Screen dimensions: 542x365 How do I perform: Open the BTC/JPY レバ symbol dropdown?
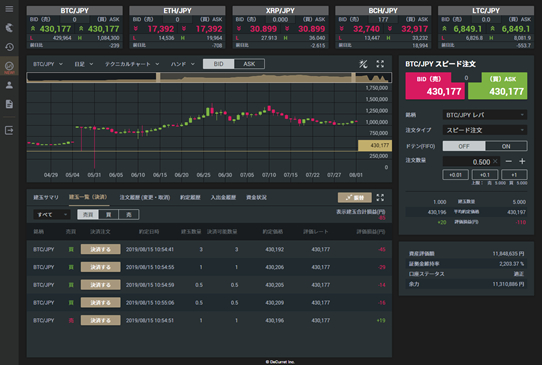[x=485, y=115]
